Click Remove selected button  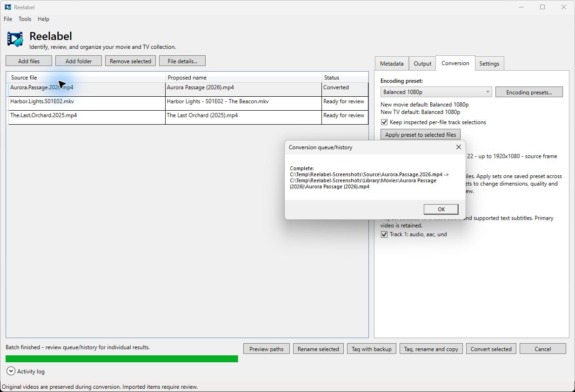pyautogui.click(x=130, y=61)
